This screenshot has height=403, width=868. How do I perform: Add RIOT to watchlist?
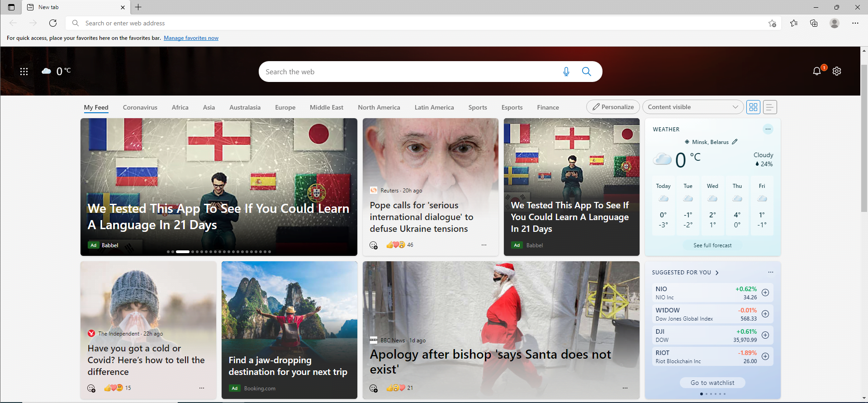(x=765, y=356)
